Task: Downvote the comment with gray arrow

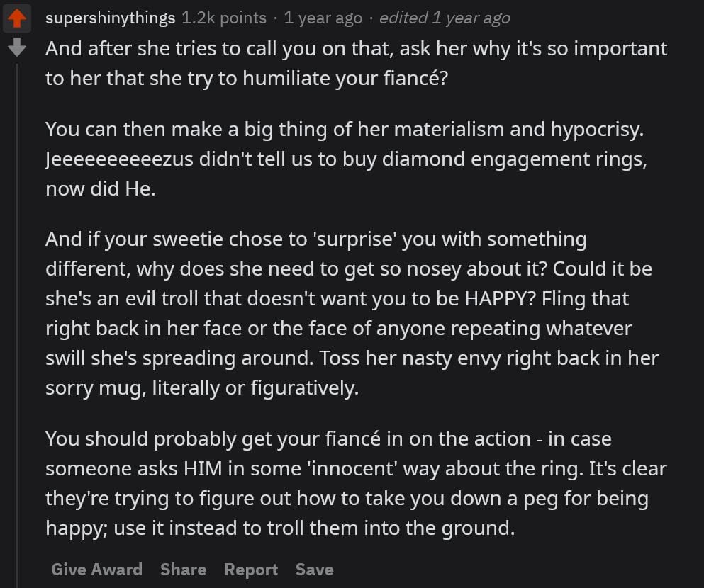Action: click(17, 47)
